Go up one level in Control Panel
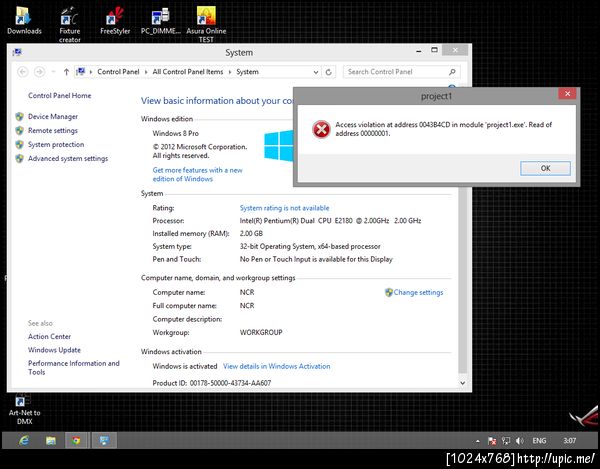Screen dimensions: 600x469 [66, 72]
